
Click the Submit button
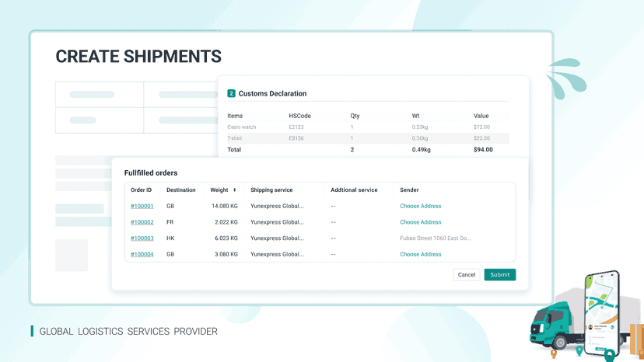[500, 274]
